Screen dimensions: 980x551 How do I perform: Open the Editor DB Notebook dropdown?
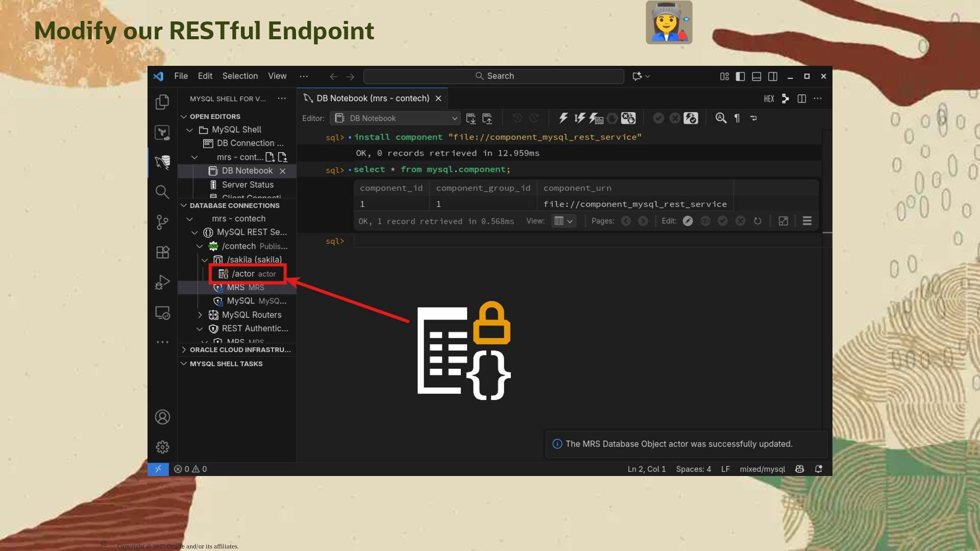click(x=396, y=118)
